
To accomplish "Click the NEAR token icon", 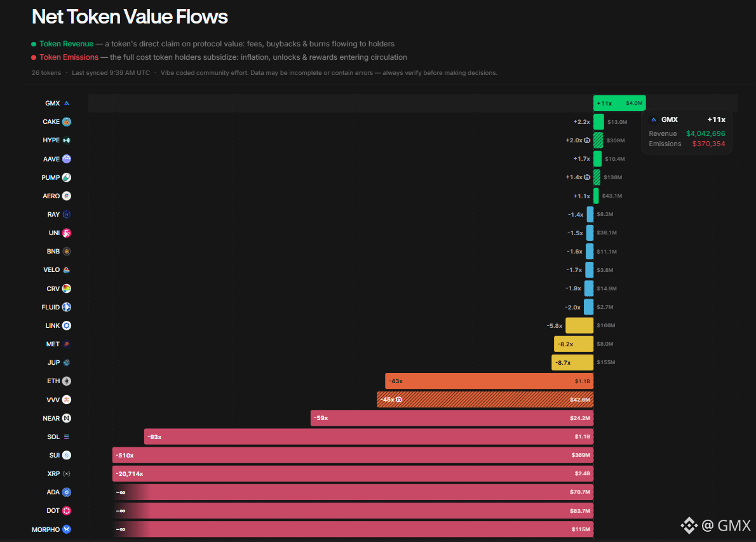I will coord(67,418).
